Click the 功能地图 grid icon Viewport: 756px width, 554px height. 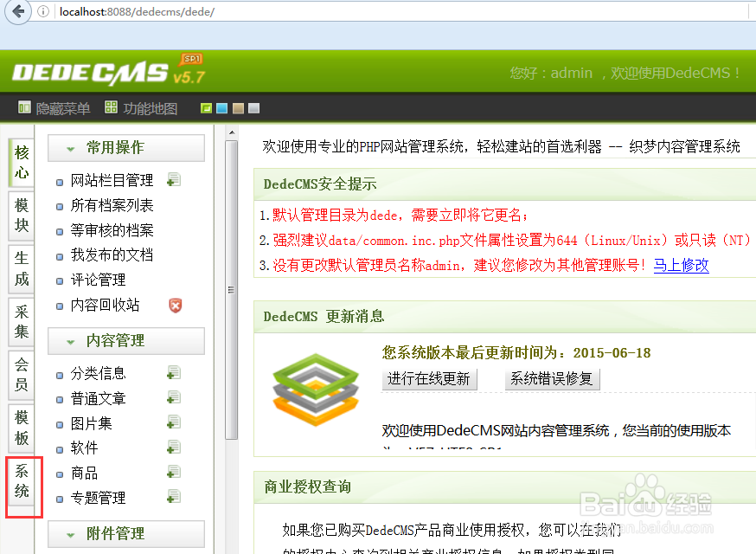[111, 107]
